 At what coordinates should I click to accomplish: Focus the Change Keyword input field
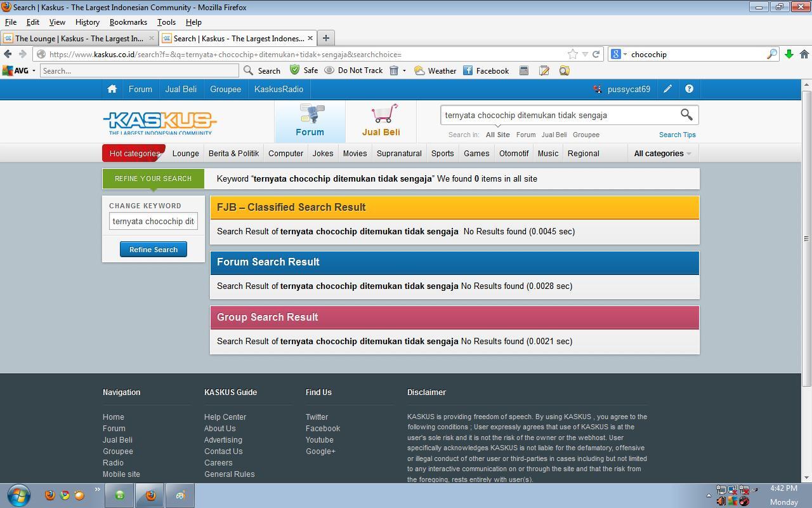pos(154,221)
